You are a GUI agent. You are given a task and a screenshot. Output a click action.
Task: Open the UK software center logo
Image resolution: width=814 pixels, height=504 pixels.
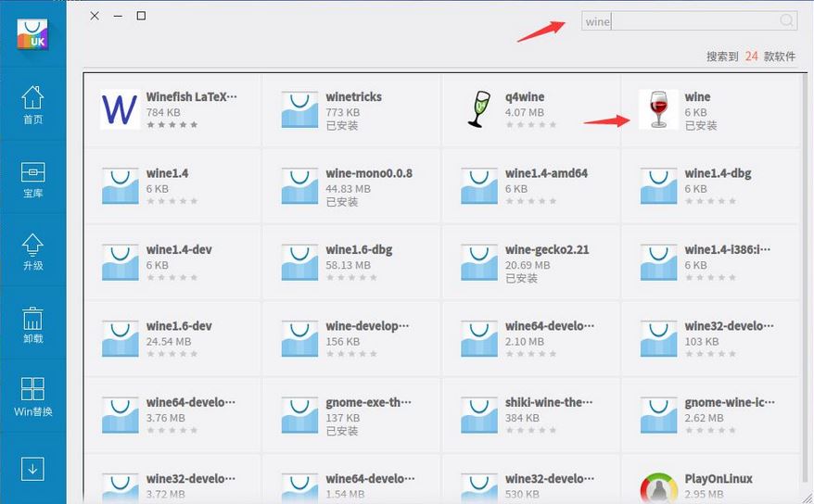click(32, 34)
